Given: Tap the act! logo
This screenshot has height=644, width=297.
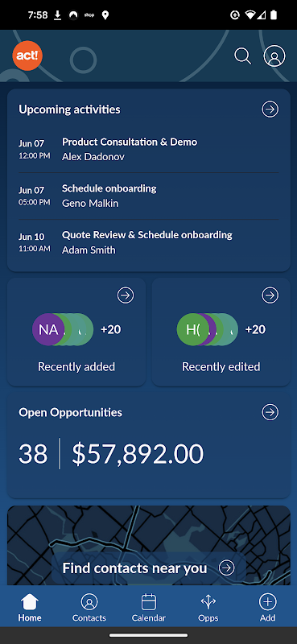Looking at the screenshot, I should 27,56.
